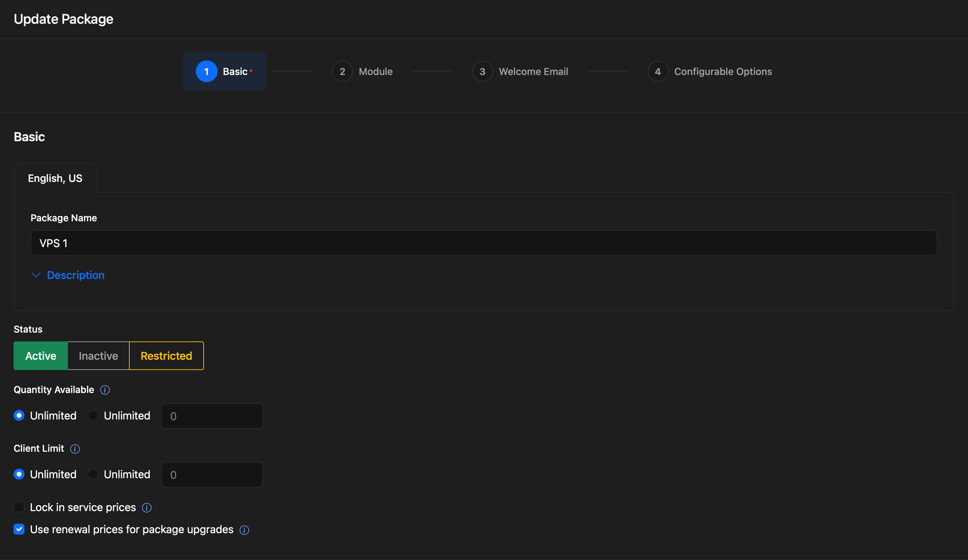
Task: Click the step 3 circle for Welcome Email
Action: click(x=482, y=71)
